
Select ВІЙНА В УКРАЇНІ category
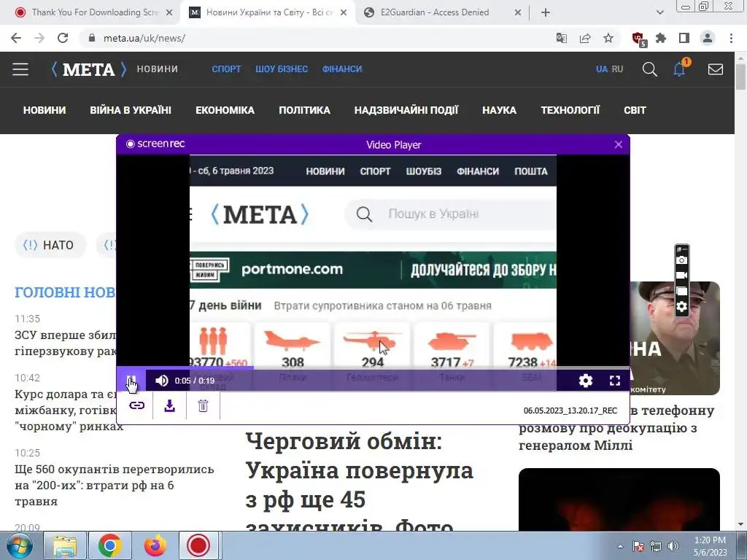[131, 110]
